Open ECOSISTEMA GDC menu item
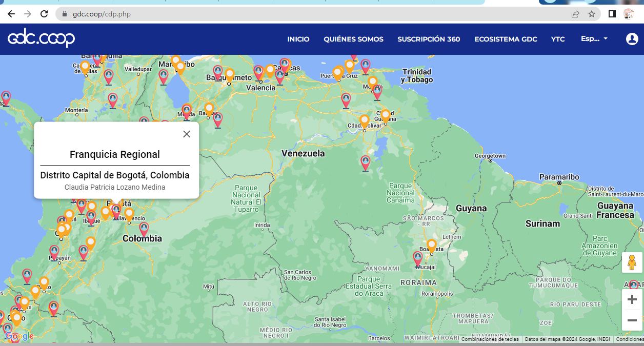Screen dimensions: 644x346 (x=506, y=39)
